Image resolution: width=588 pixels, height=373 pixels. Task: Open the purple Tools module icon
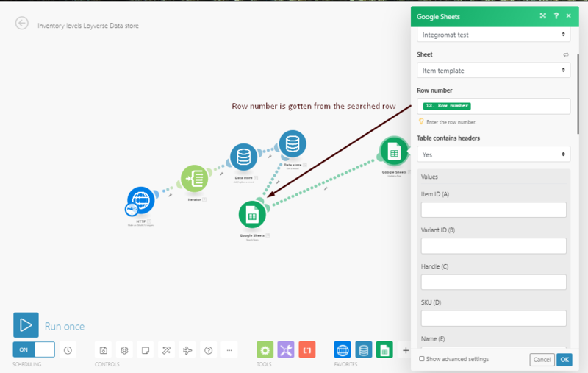(x=286, y=350)
